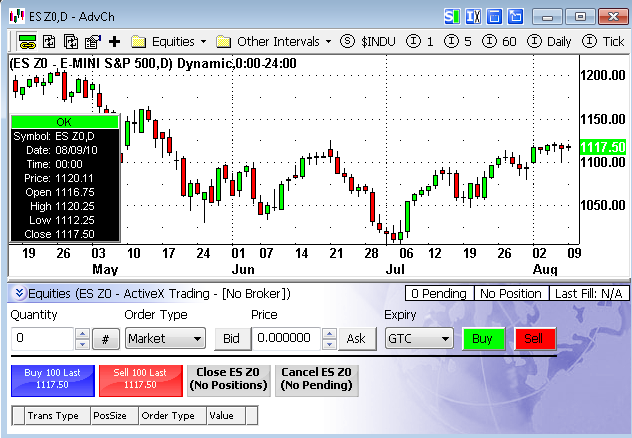Click the # quantity button

pos(106,339)
